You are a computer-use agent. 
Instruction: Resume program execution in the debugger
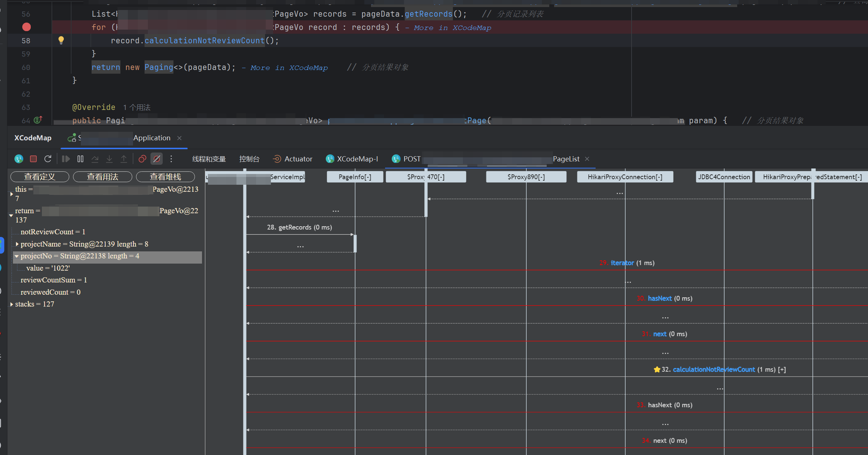(66, 159)
